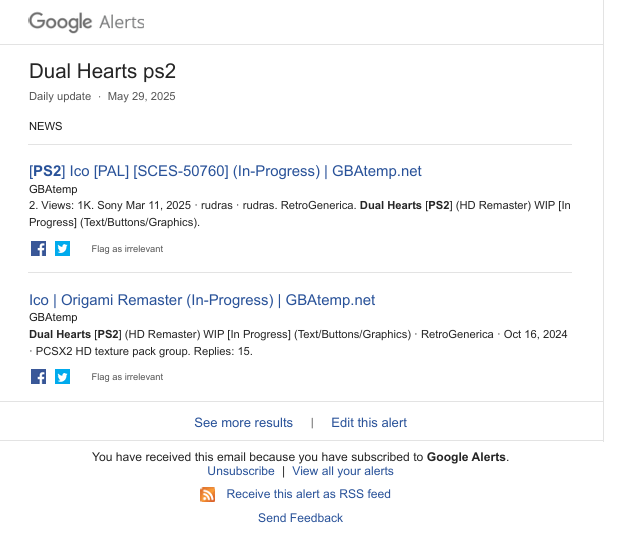Image resolution: width=620 pixels, height=543 pixels.
Task: Open the Ico PAL SCES-50760 headline
Action: (225, 171)
